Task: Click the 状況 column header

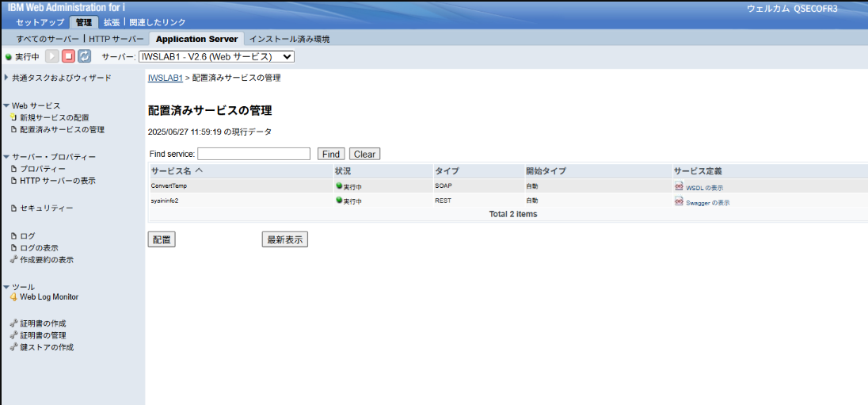Action: click(343, 170)
